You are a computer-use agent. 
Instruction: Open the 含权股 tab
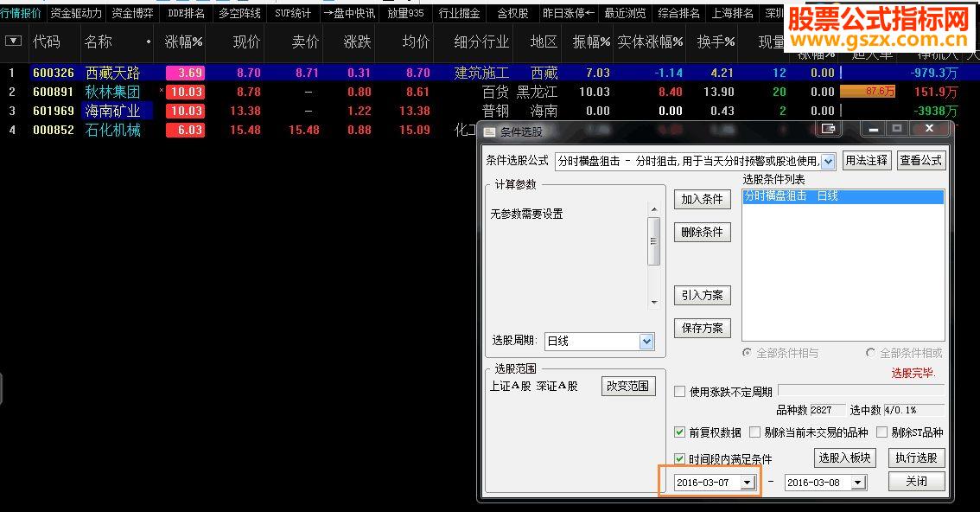click(512, 13)
